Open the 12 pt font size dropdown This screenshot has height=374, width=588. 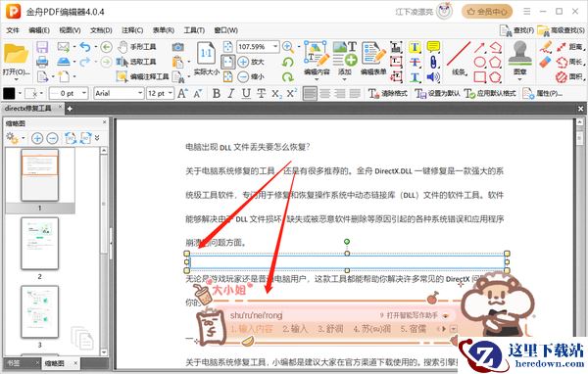171,93
